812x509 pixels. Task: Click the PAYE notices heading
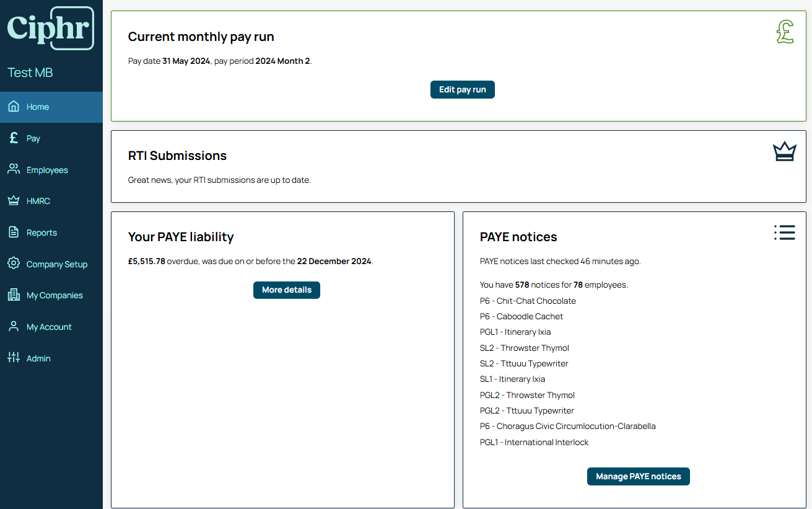coord(518,237)
